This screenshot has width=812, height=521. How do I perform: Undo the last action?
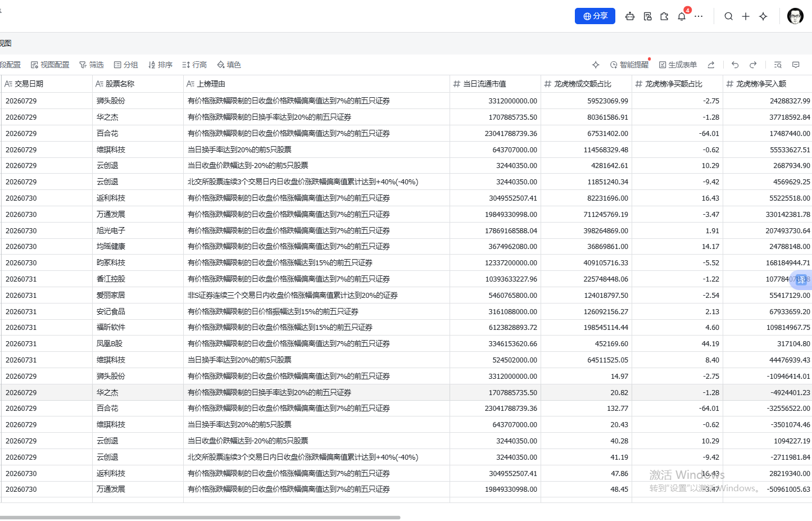pyautogui.click(x=735, y=65)
